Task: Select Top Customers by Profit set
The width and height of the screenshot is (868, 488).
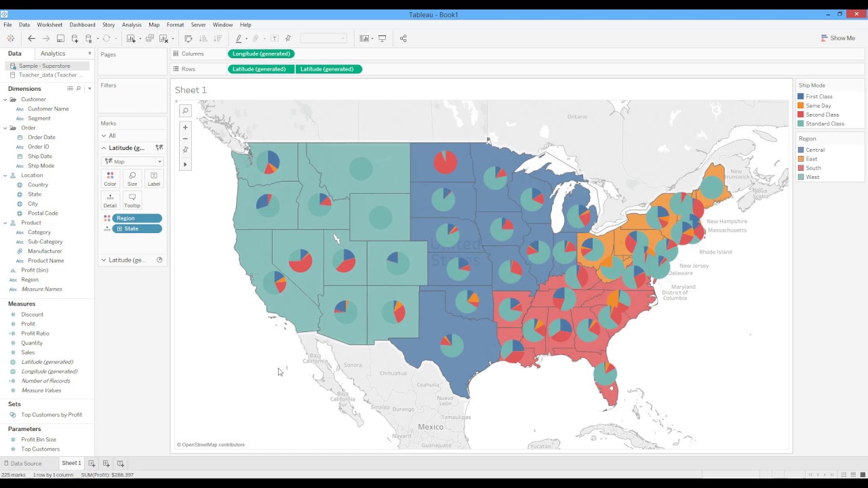Action: (x=52, y=415)
